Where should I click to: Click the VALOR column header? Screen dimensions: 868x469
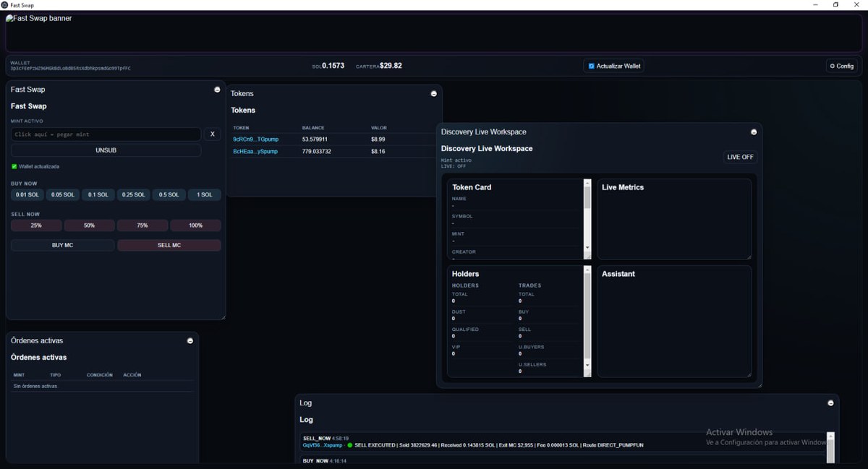379,128
